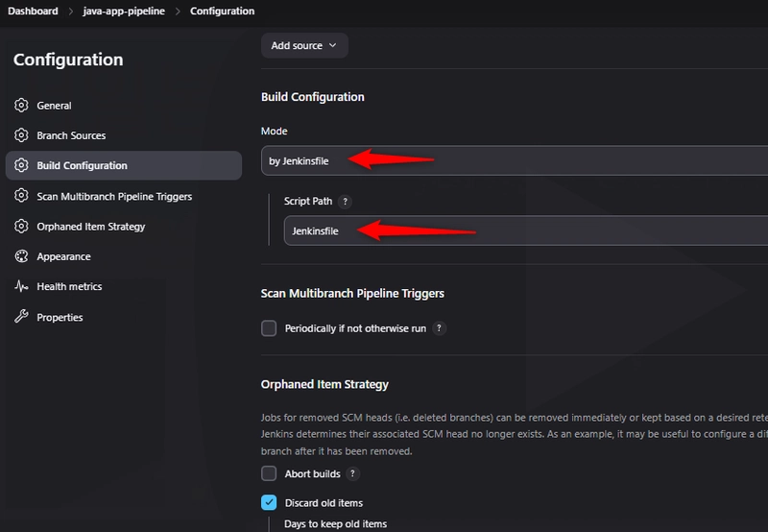Viewport: 768px width, 532px height.
Task: Click the Orphaned Item Strategy gear icon
Action: (21, 227)
